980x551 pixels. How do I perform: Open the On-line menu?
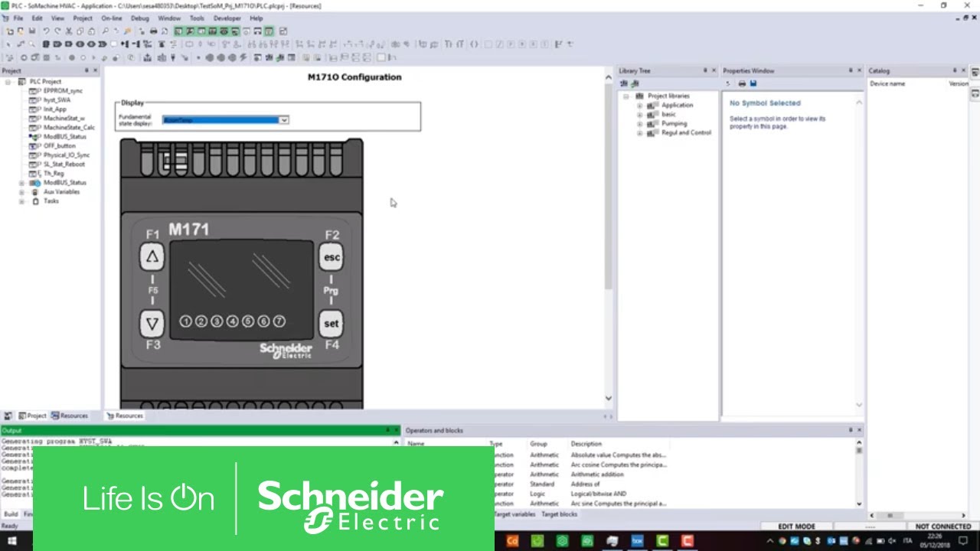coord(112,18)
